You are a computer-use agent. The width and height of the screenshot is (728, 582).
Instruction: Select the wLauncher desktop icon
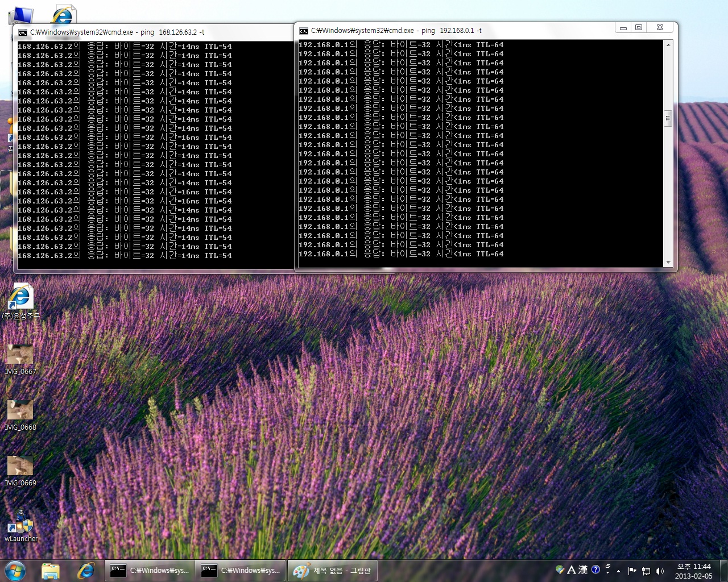pos(20,525)
